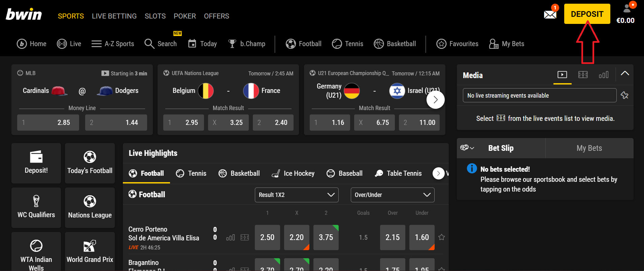Open Live events in the navigation
This screenshot has width=644, height=271.
point(69,44)
